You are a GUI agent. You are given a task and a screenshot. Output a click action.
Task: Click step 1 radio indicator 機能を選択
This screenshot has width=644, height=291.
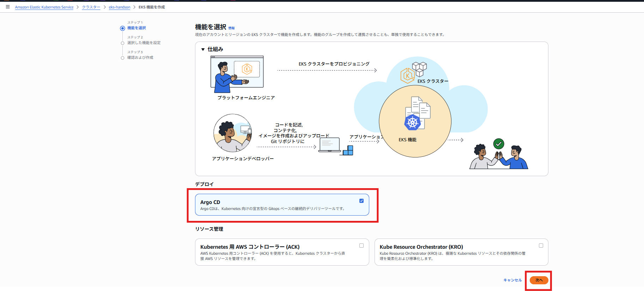[122, 28]
